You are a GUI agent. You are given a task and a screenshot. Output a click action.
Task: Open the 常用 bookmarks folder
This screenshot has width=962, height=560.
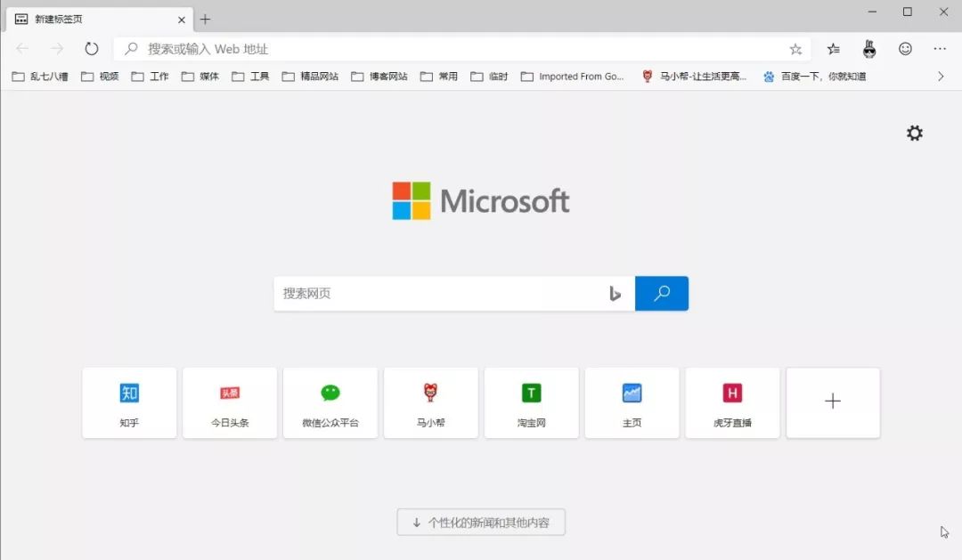[x=439, y=77]
